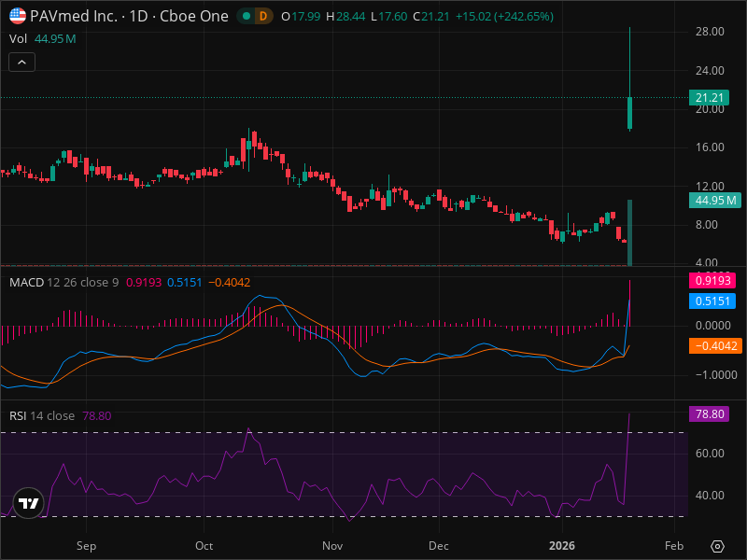Click the −1.0000 MACD scale label
Viewport: 747px width, 560px height.
point(716,375)
